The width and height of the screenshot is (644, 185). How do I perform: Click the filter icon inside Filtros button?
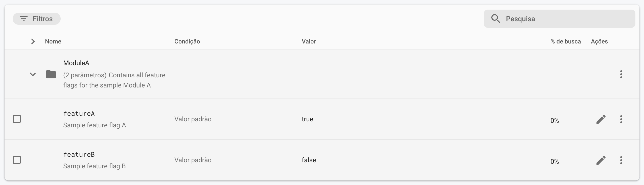24,18
